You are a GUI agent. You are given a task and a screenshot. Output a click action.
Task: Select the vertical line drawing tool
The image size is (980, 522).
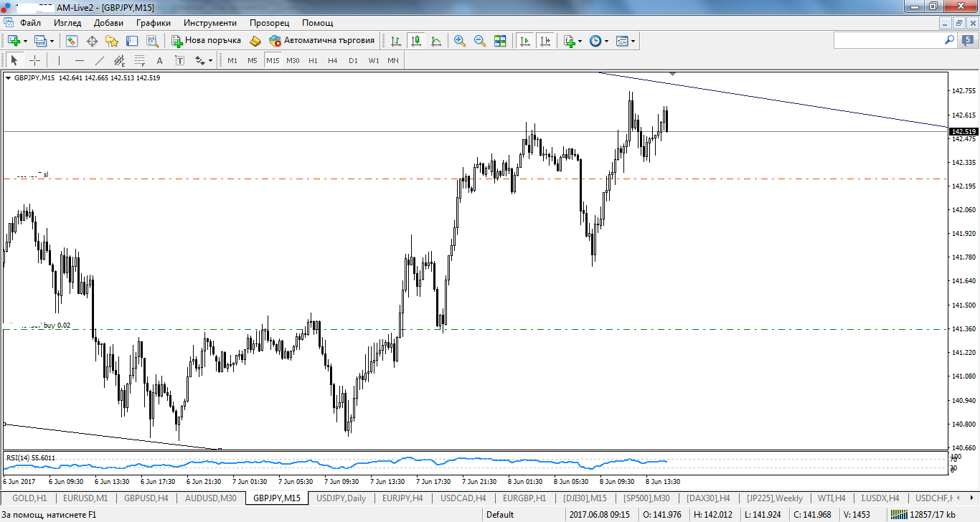59,60
